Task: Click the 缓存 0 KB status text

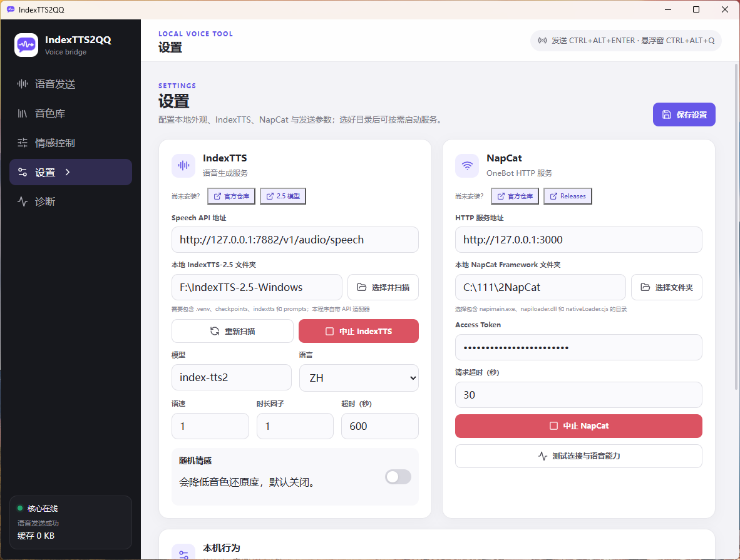Action: pos(36,536)
